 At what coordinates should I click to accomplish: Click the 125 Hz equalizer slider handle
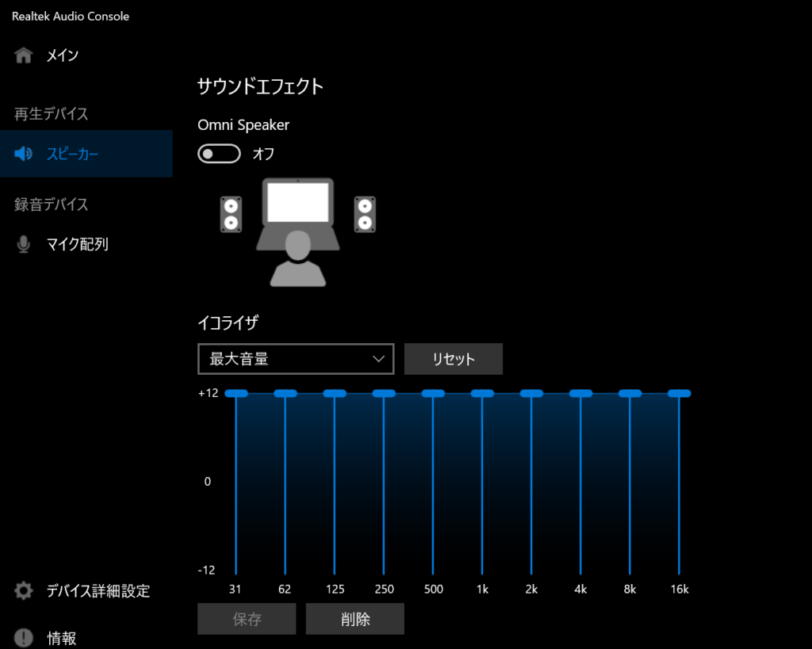pos(335,393)
